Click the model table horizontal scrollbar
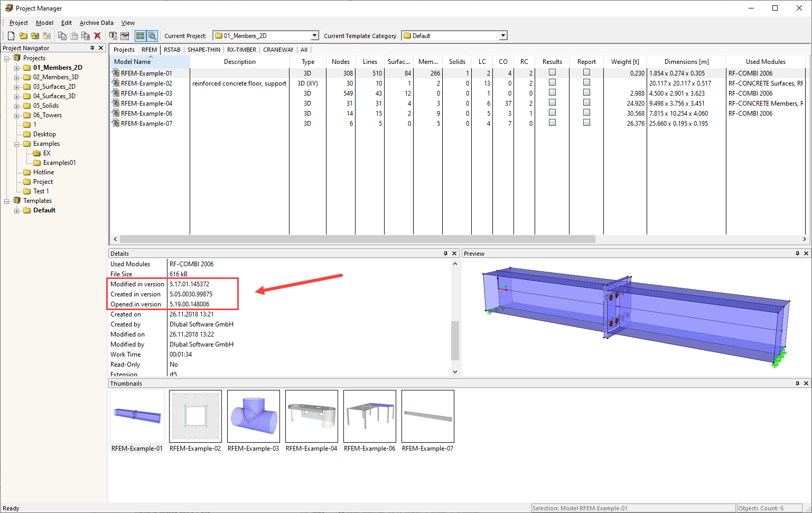 pyautogui.click(x=358, y=239)
